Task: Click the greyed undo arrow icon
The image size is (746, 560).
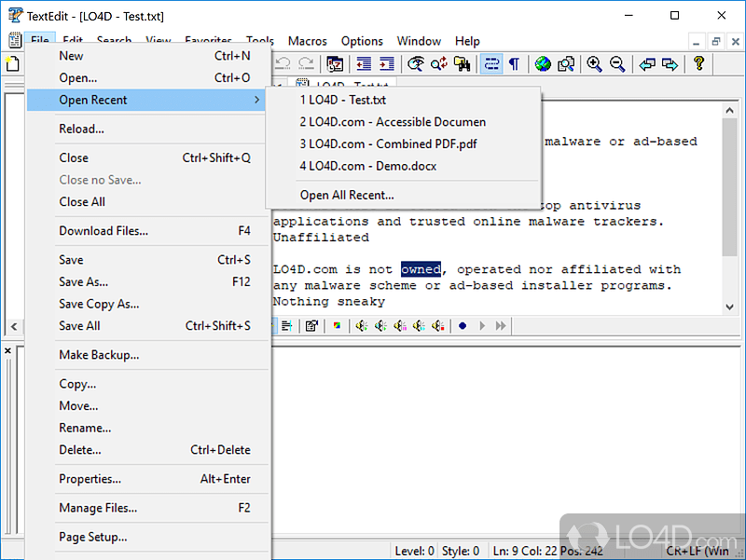Action: coord(283,63)
